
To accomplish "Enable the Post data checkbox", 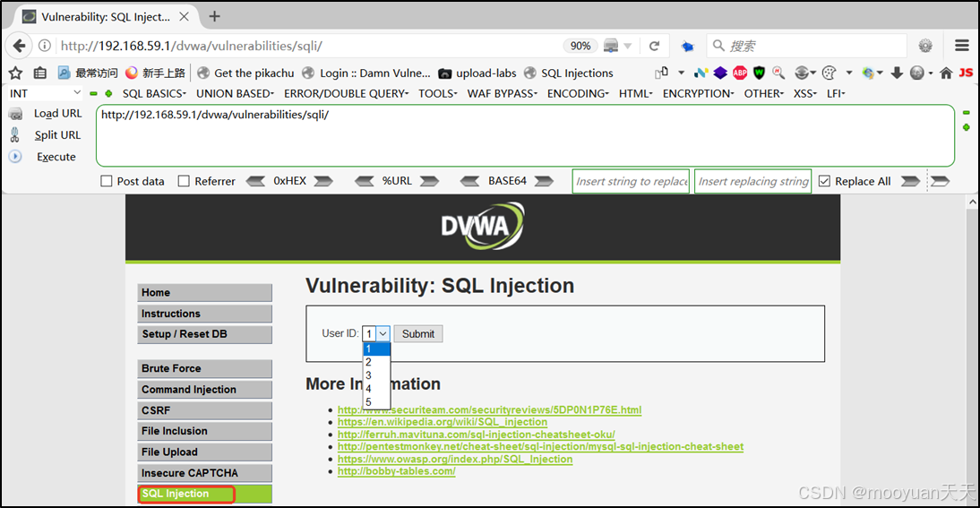I will [x=107, y=181].
